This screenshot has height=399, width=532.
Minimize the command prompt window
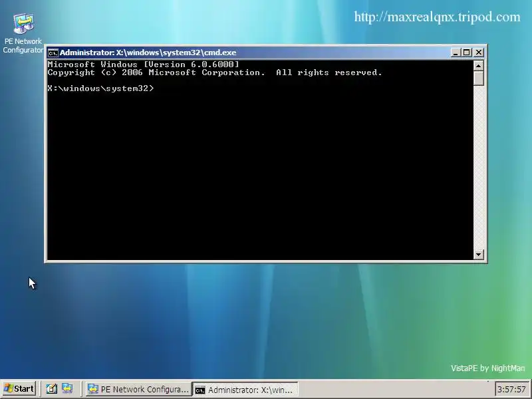pyautogui.click(x=456, y=53)
